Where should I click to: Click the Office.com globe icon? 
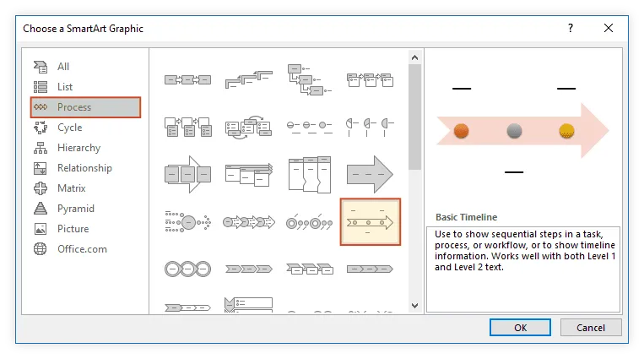click(x=41, y=249)
